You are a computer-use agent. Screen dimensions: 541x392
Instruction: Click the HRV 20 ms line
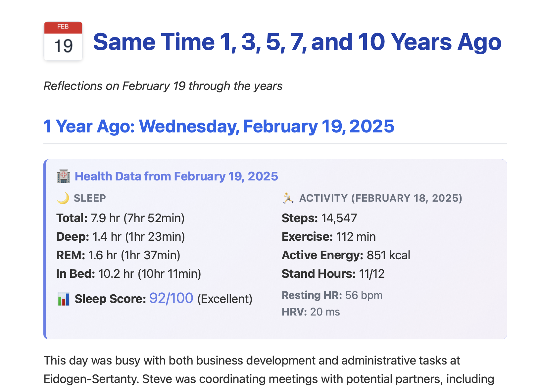click(311, 312)
